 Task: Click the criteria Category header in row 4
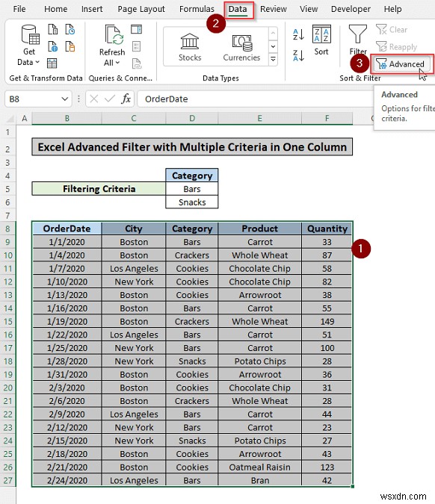(192, 175)
